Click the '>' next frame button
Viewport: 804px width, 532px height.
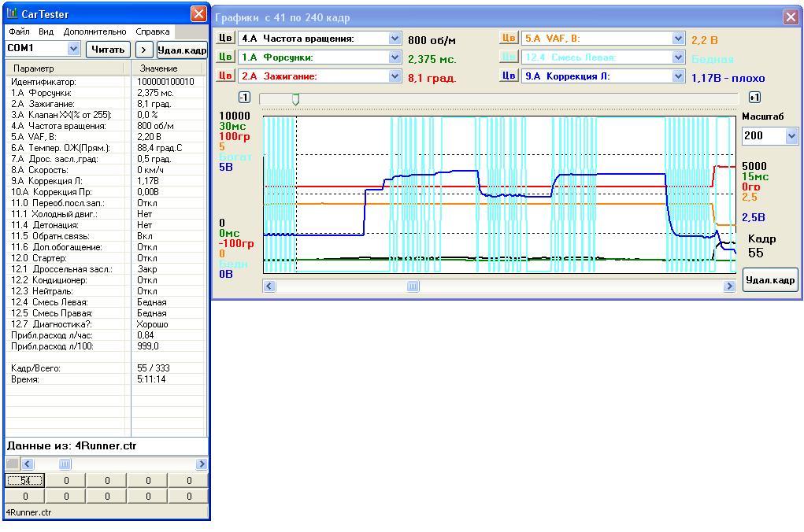(x=143, y=49)
